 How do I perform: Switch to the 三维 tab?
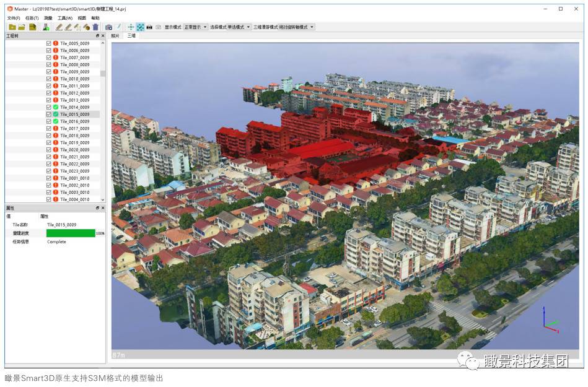point(131,35)
